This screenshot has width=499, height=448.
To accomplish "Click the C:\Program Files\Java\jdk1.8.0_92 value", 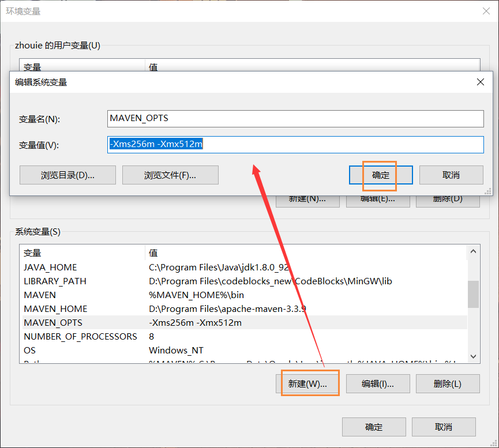I will coord(219,268).
